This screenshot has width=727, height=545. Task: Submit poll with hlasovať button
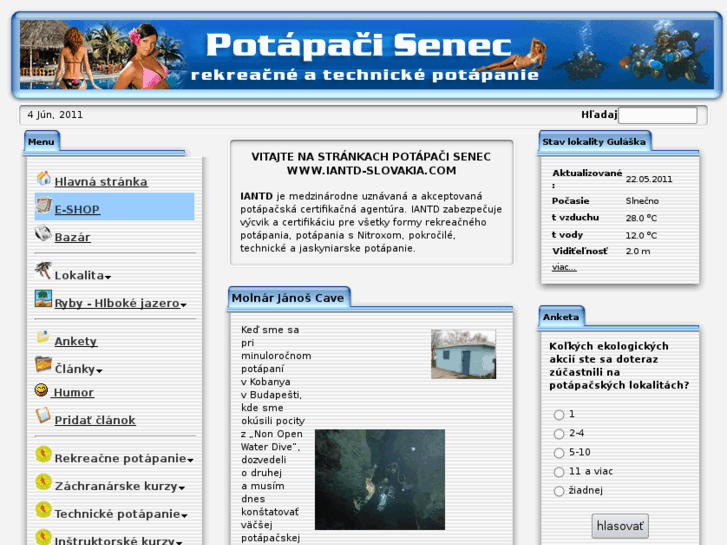[620, 526]
